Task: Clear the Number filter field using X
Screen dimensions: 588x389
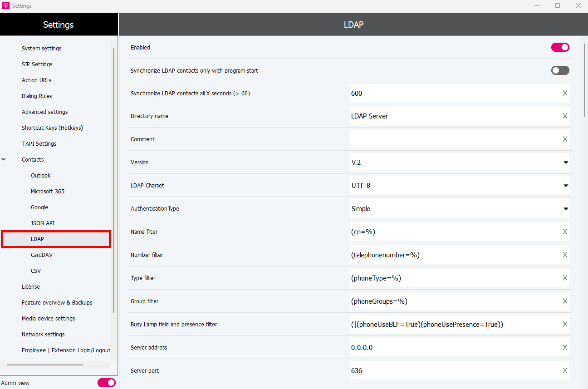Action: (x=565, y=255)
